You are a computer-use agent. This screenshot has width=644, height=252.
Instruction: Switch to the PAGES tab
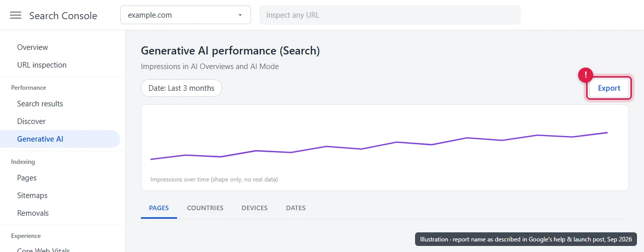click(159, 208)
